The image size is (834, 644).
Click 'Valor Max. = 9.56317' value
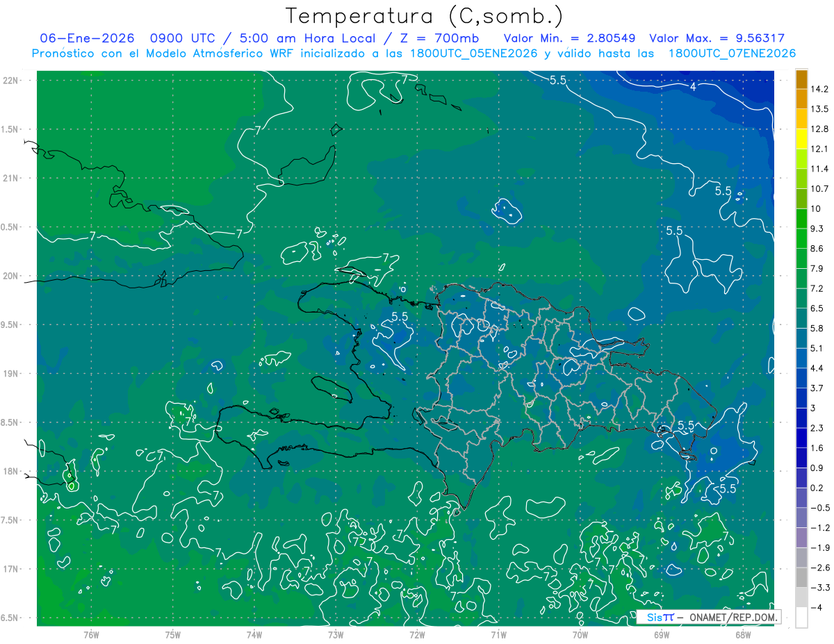pos(717,38)
